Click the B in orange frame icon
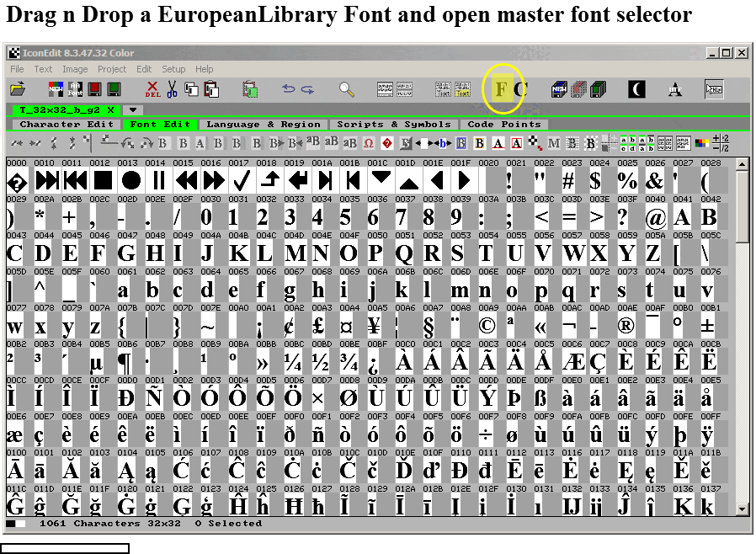This screenshot has width=756, height=554. [480, 143]
